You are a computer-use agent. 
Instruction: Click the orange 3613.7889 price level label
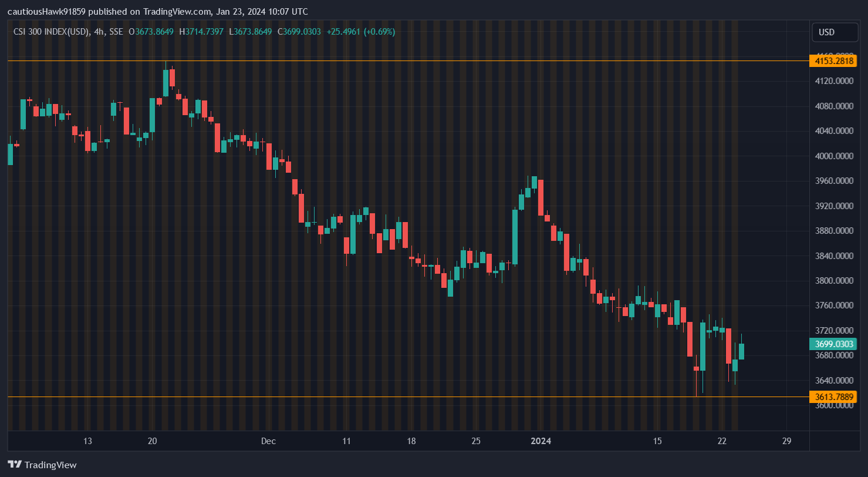[833, 397]
